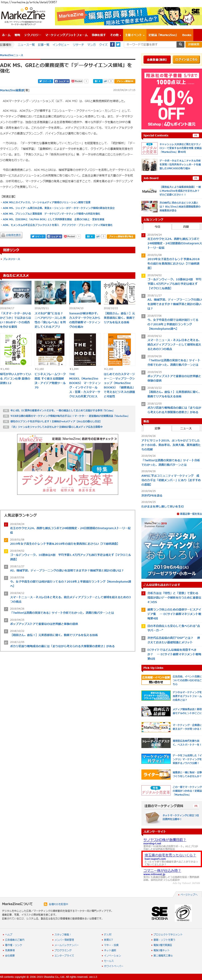Turn on push notifications via プッシュ通知ON

click(125, 81)
